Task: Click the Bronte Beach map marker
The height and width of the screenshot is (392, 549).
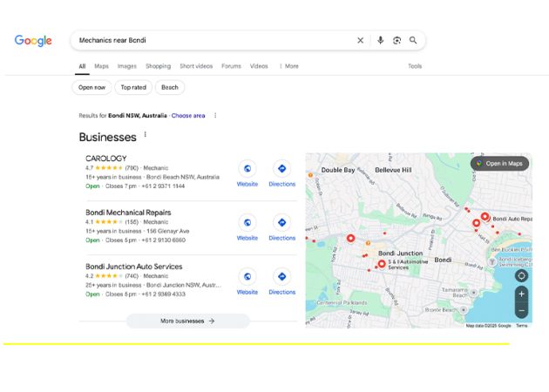Action: click(464, 310)
